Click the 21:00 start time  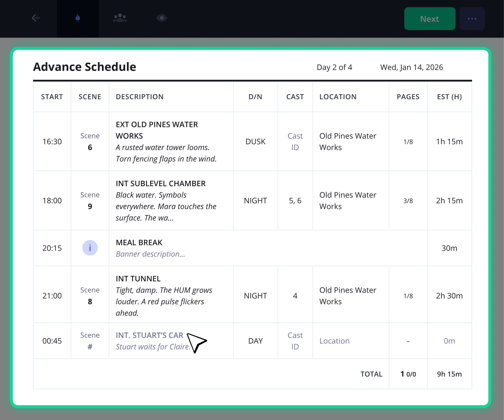52,296
